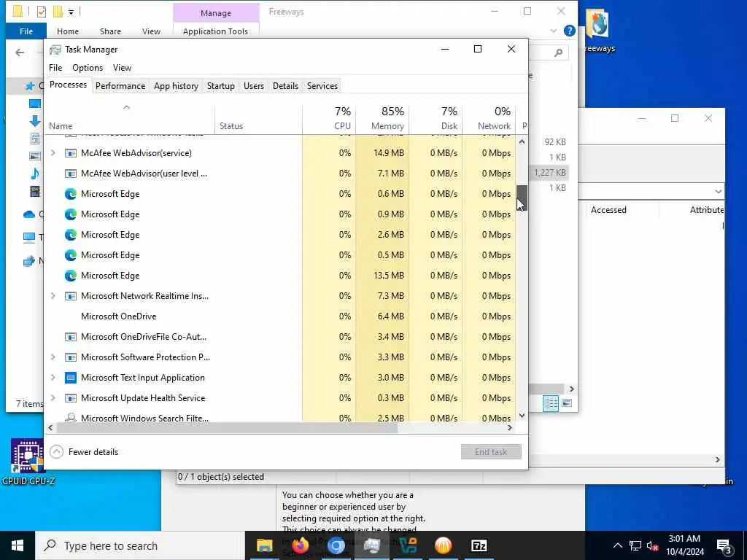Switch to the Services tab
Viewport: 747px width, 560px height.
[322, 86]
